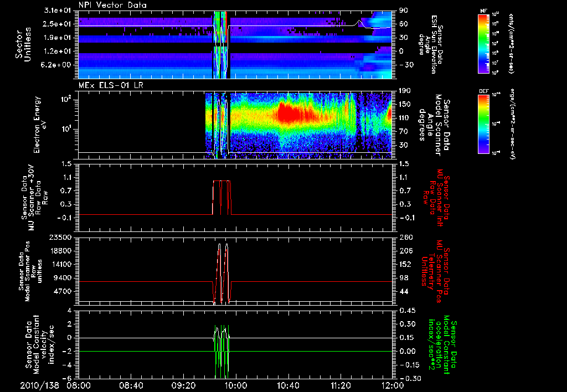Click the "MEx ELS-01 LR" panel title
This screenshot has width=567, height=392.
click(111, 86)
